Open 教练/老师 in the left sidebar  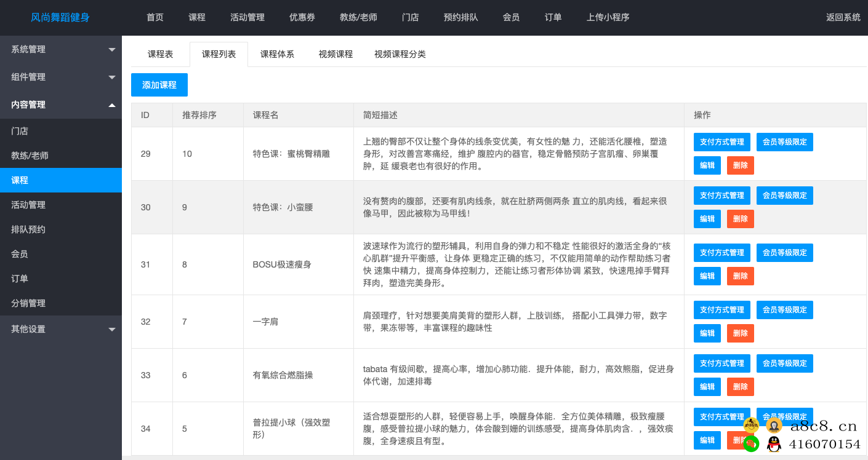tap(60, 156)
